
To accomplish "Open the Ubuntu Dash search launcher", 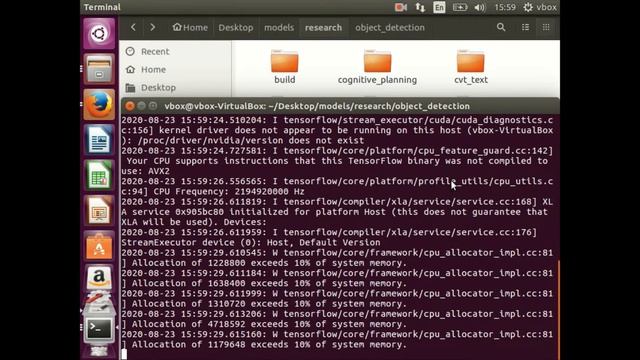I will point(99,33).
